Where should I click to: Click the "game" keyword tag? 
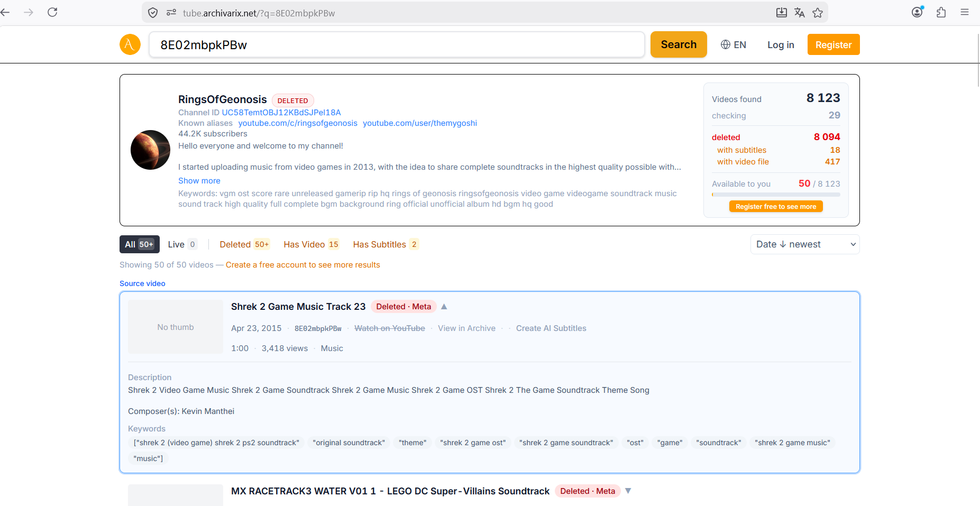(670, 443)
